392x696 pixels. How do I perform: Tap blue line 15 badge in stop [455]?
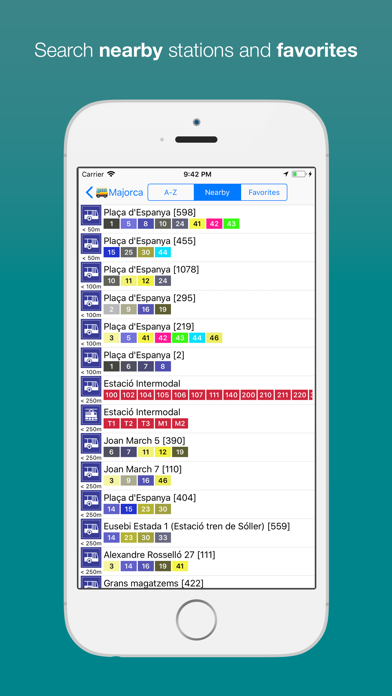111,252
